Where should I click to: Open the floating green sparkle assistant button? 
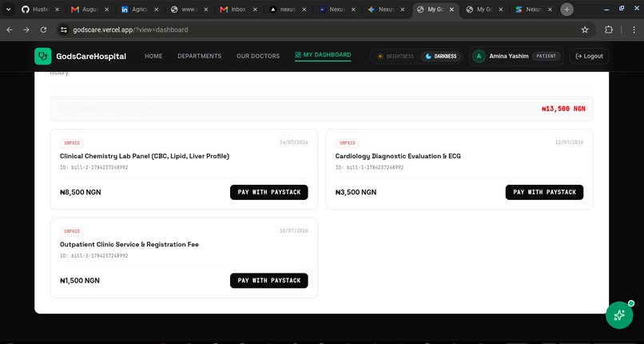click(x=619, y=315)
